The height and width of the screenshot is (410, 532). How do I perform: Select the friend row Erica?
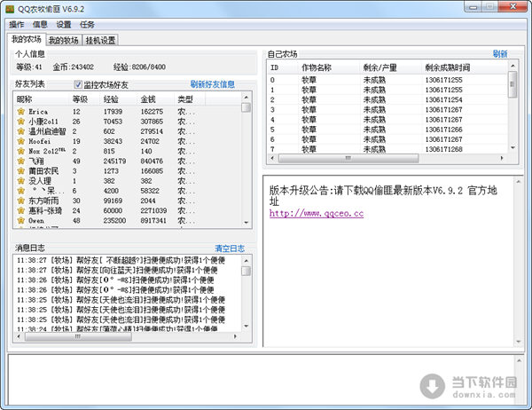coord(127,112)
